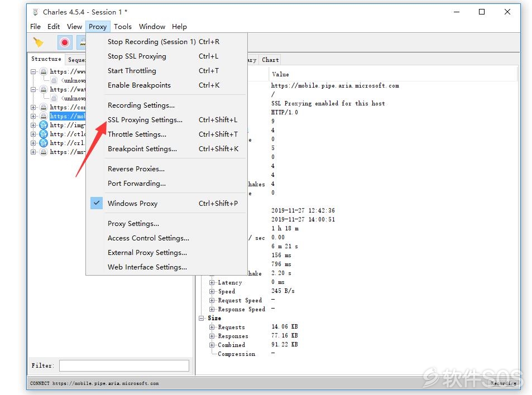This screenshot has height=395, width=532.
Task: Collapse the https://wat tree node
Action: [x=33, y=89]
